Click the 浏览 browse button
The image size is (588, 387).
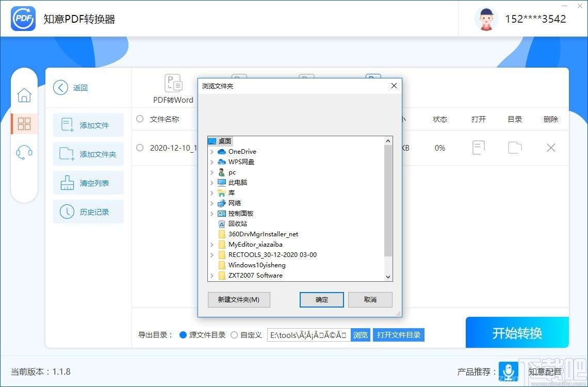tap(361, 335)
